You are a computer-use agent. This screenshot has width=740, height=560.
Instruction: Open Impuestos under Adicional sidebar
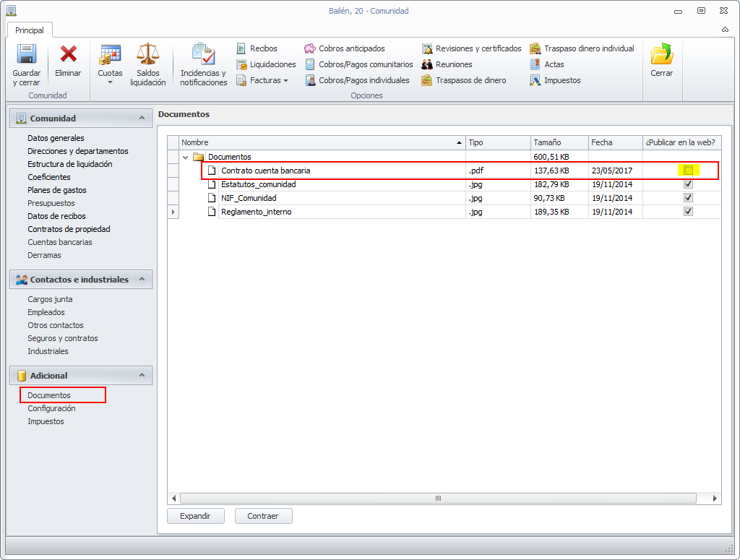46,422
